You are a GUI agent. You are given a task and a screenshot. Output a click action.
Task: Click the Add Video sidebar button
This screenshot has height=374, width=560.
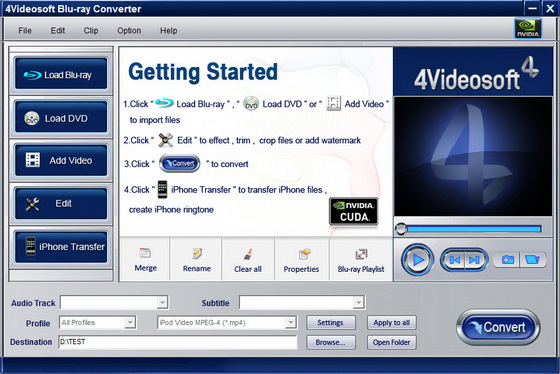tap(61, 160)
